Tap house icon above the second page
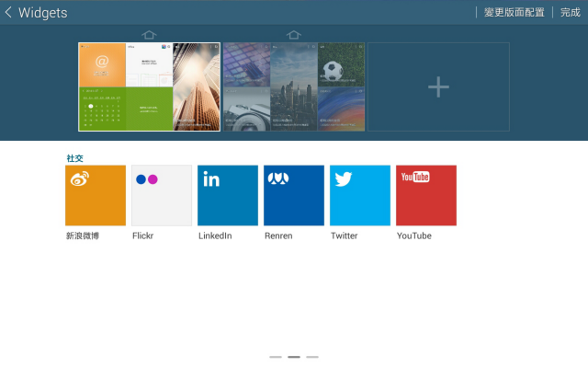This screenshot has height=368, width=588. [x=294, y=35]
